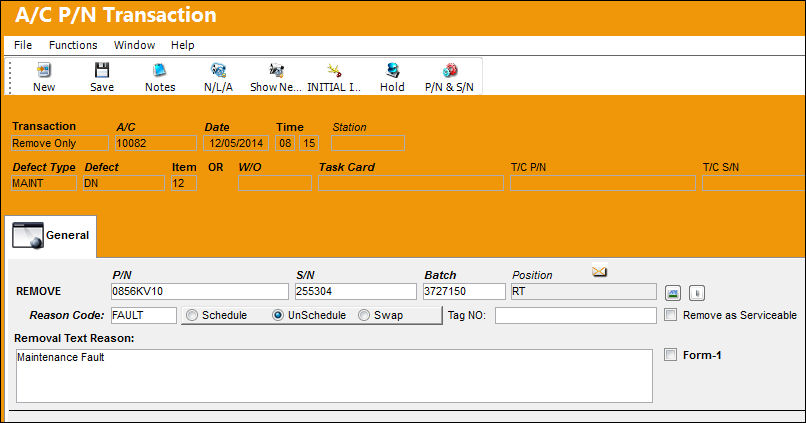This screenshot has width=806, height=423.
Task: Click the Hold toolbar icon
Action: (x=393, y=70)
